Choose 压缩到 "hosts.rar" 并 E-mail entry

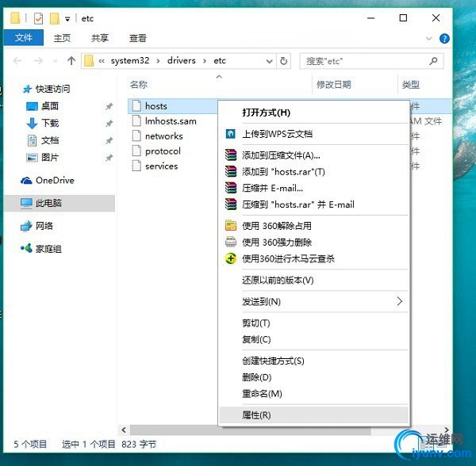(x=313, y=204)
